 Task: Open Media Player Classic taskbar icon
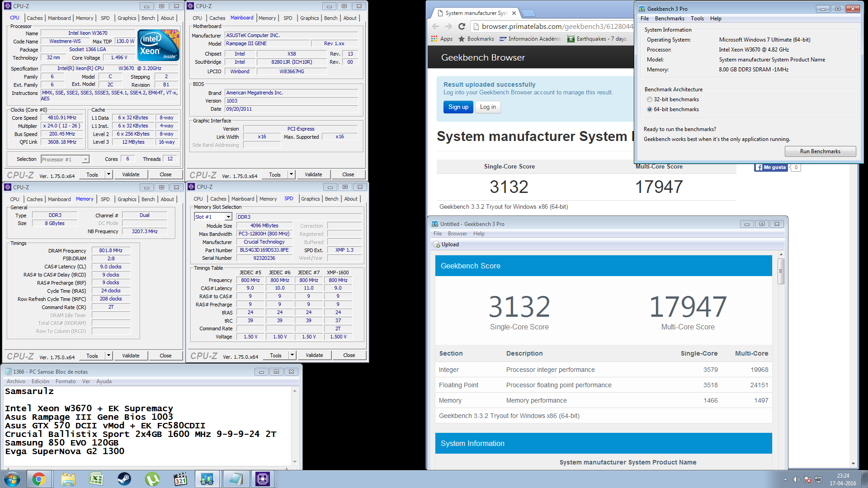click(x=180, y=479)
